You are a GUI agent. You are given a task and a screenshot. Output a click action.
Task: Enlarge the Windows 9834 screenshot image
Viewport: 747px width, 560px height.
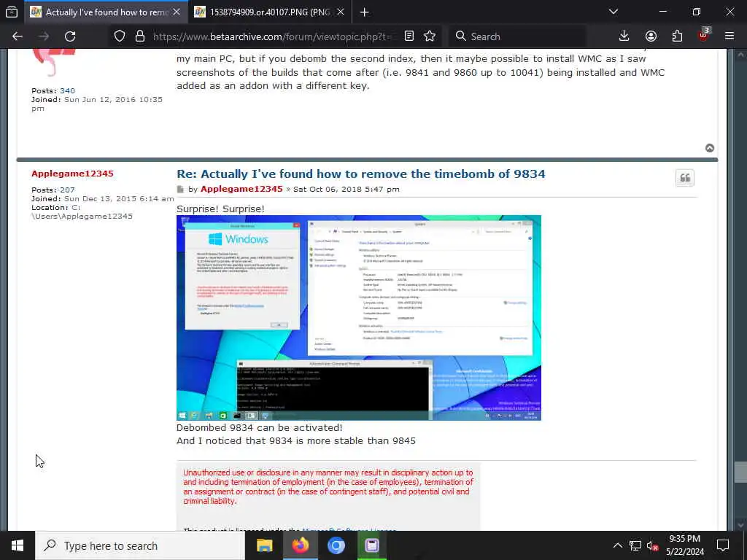pos(359,318)
